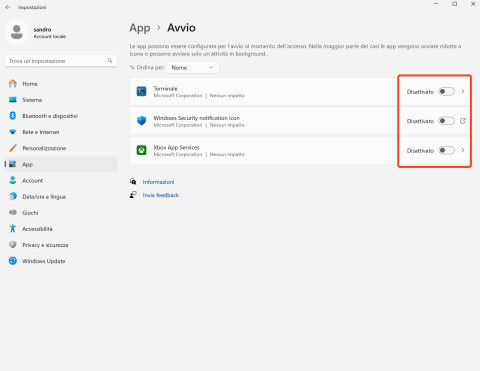
Task: Click the Windows Security shield icon
Action: pos(142,121)
